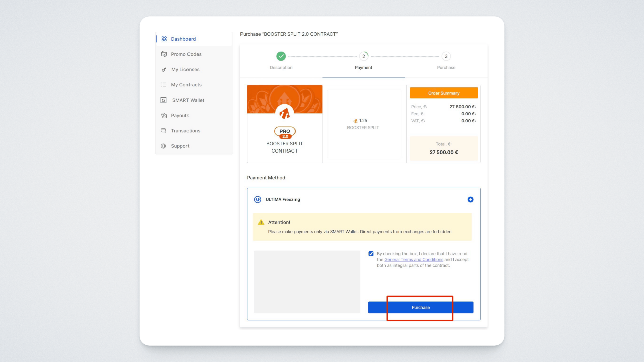Open the General Terms and Conditions link

coord(414,260)
